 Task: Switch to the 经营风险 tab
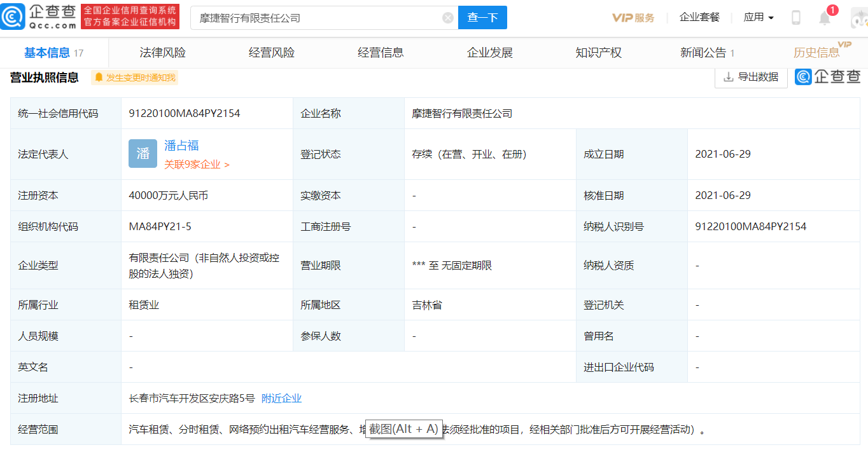pos(272,53)
